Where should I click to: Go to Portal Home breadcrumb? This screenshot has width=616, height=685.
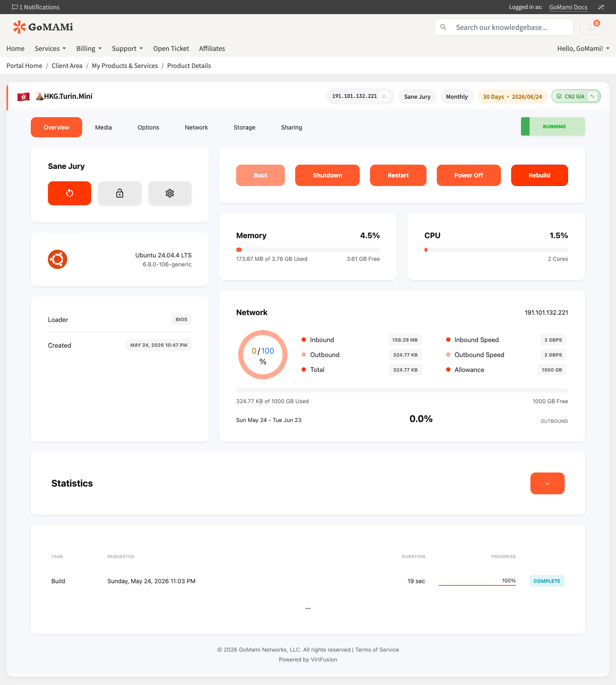pos(24,66)
